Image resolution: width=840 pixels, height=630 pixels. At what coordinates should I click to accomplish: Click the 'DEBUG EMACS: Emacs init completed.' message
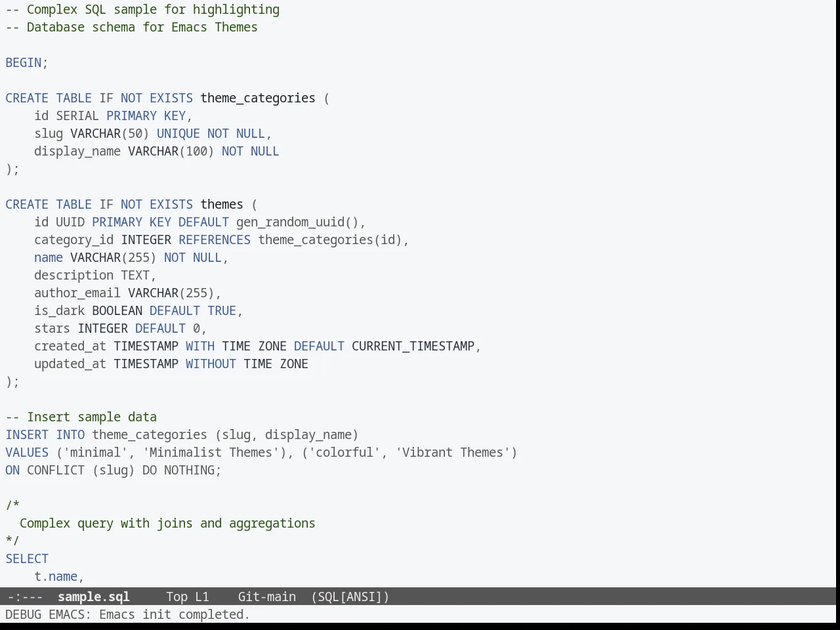[127, 614]
